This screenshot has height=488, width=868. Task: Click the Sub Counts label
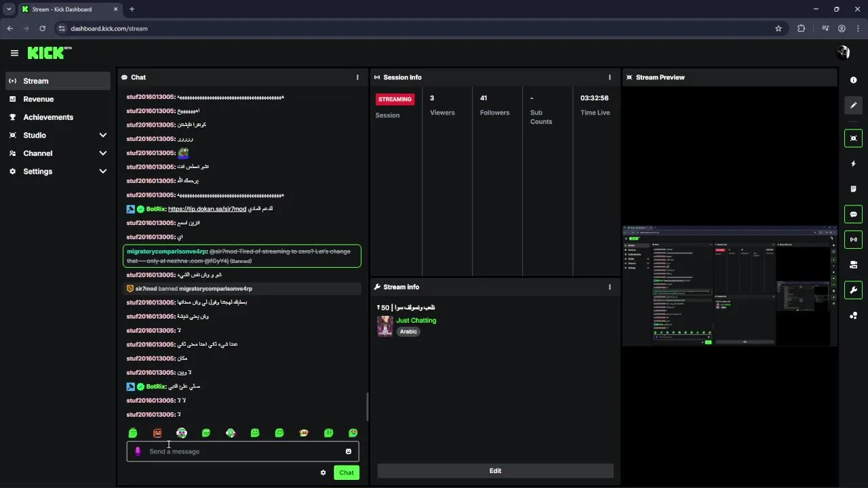[541, 117]
